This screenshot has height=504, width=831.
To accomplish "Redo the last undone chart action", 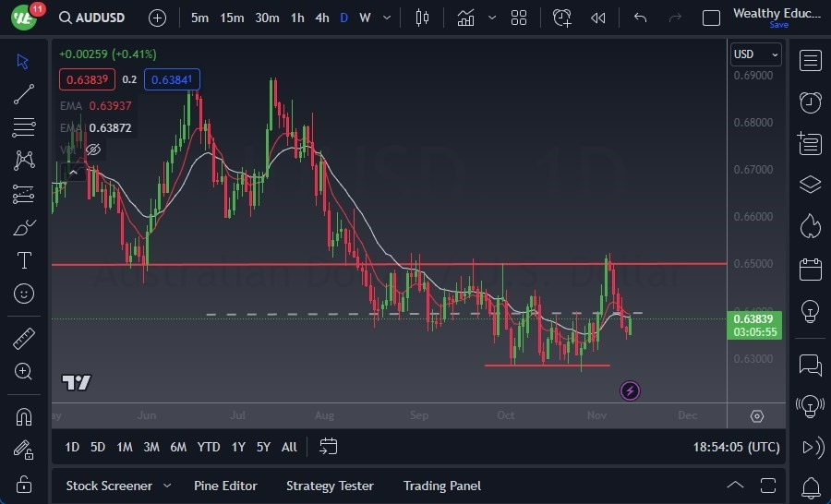I will pos(675,18).
